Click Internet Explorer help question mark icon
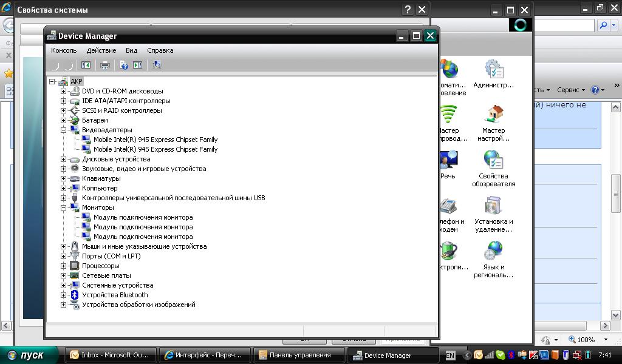 [x=595, y=90]
